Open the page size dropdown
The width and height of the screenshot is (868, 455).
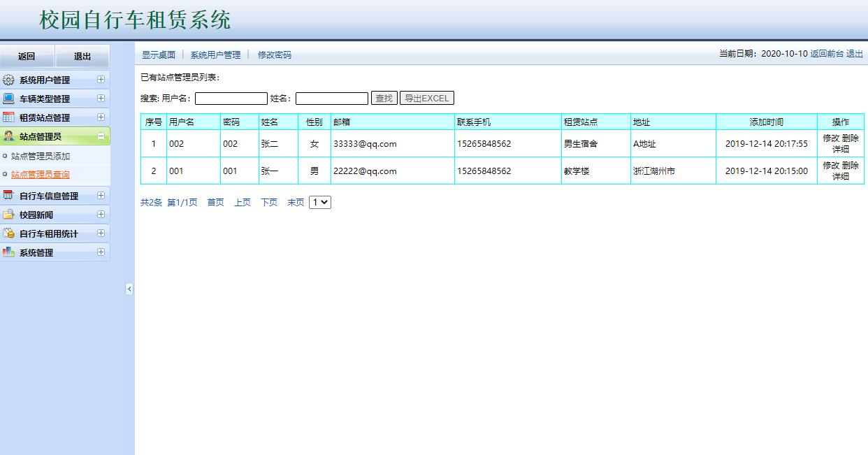click(x=319, y=201)
